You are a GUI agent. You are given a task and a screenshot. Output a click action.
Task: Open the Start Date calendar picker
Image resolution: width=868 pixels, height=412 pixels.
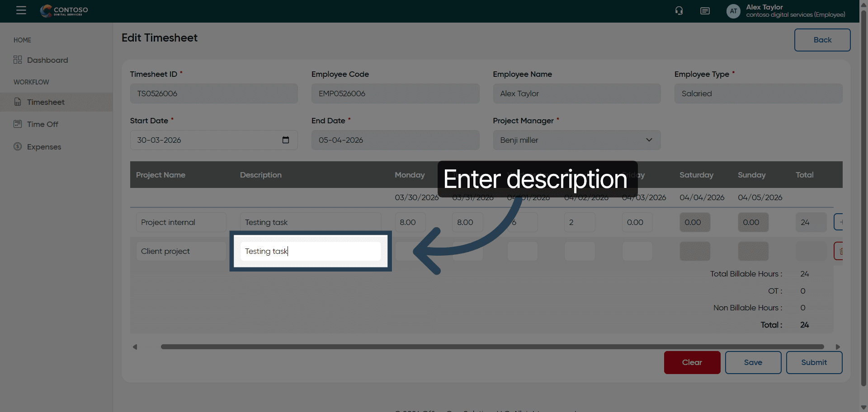[x=285, y=140]
